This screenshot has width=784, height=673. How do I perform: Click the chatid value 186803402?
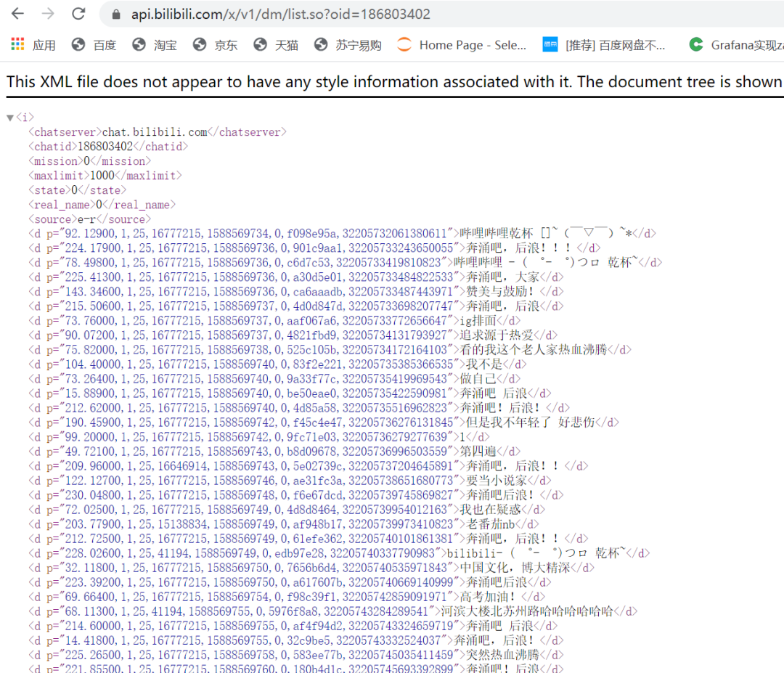pos(105,147)
